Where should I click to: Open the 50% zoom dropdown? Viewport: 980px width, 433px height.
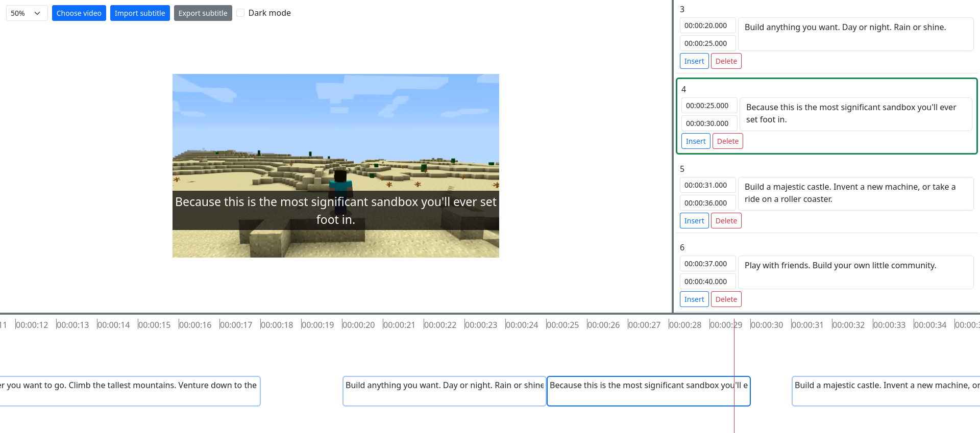[x=27, y=13]
